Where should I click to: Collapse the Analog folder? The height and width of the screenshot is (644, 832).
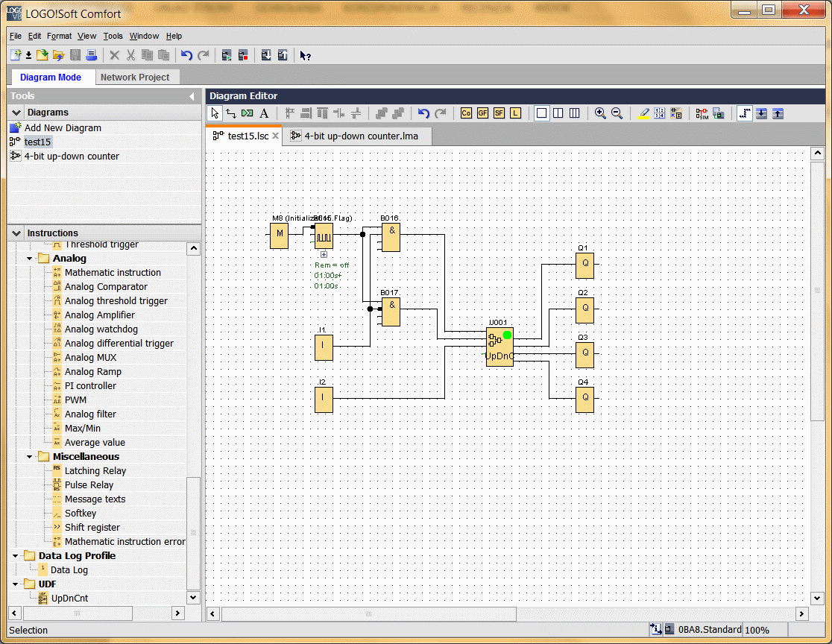pyautogui.click(x=30, y=259)
